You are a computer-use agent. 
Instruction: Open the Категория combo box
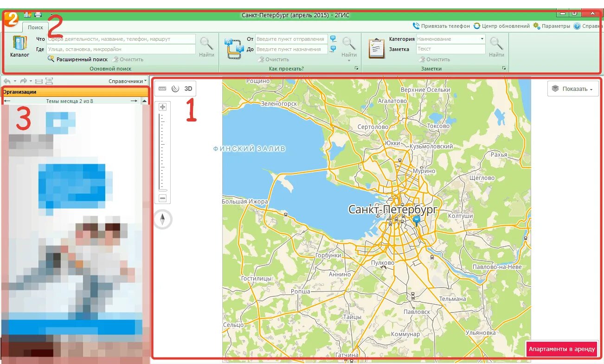(x=451, y=39)
